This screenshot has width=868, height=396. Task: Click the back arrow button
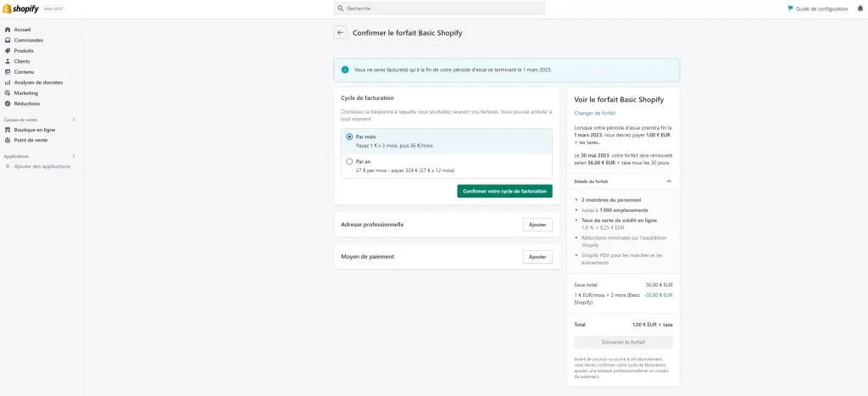coord(341,33)
